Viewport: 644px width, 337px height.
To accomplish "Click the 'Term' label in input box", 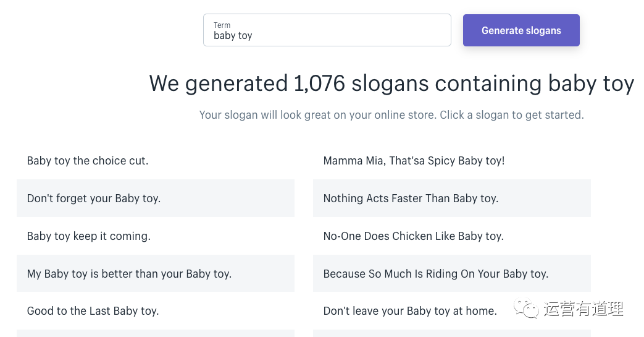I will (222, 25).
